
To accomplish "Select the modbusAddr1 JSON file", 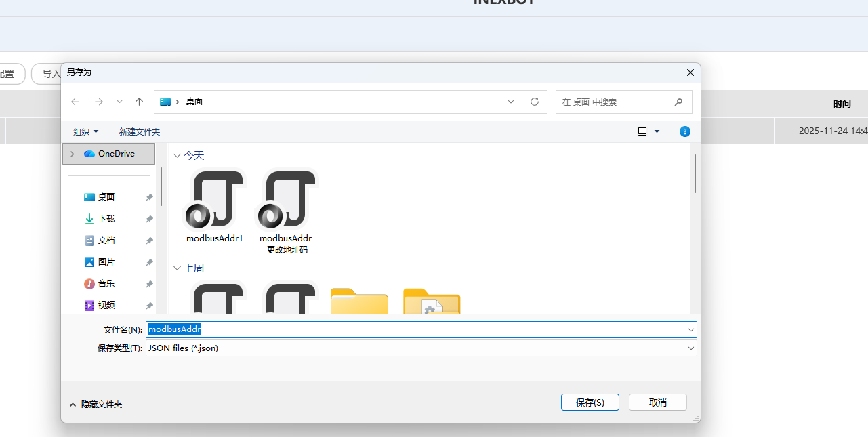I will 214,207.
